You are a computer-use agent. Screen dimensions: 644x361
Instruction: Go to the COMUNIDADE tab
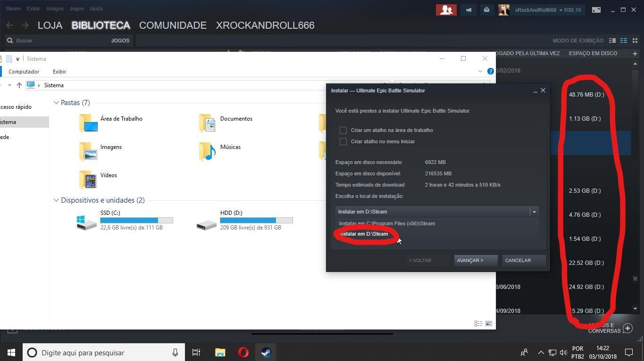coord(173,25)
